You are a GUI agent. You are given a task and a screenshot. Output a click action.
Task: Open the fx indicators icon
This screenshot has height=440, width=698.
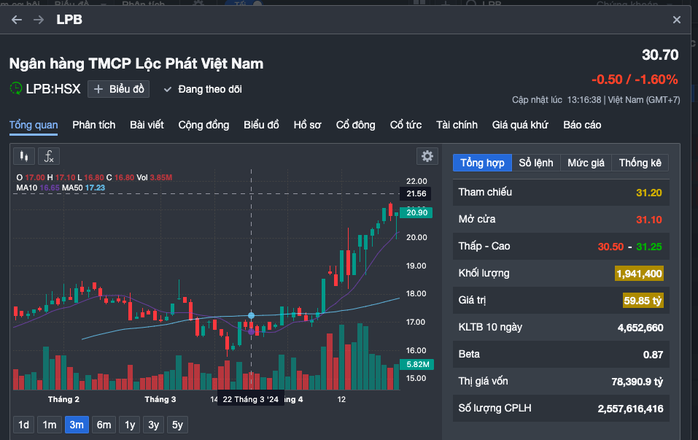(x=49, y=156)
